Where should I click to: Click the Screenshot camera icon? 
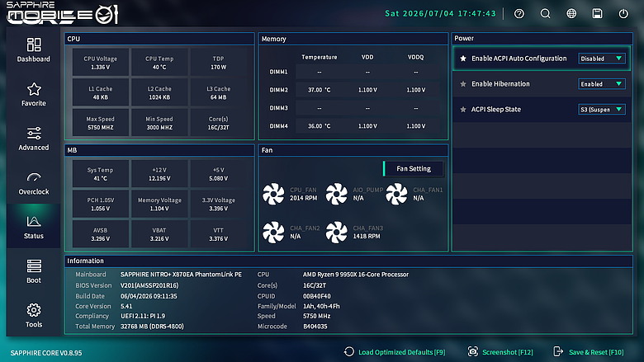(473, 352)
